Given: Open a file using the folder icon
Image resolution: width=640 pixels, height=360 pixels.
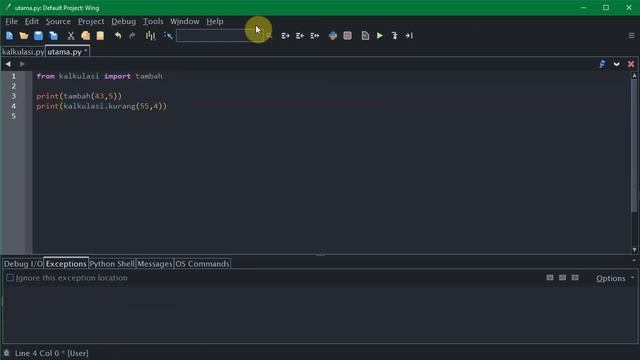Looking at the screenshot, I should [24, 36].
